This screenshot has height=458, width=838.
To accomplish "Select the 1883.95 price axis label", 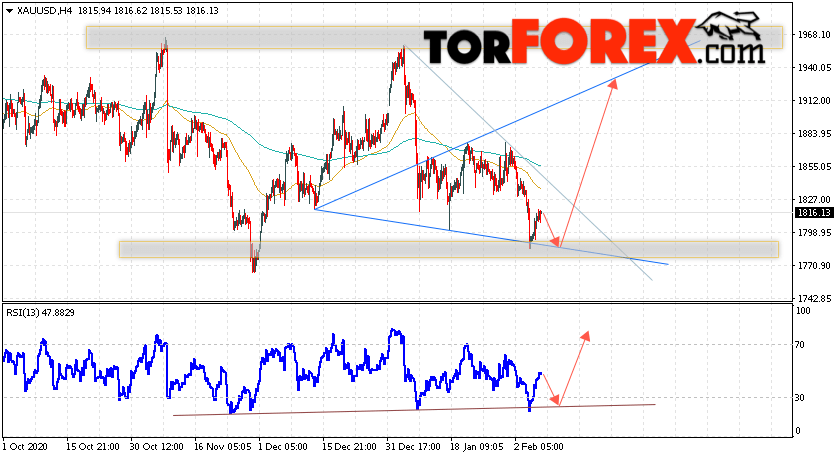I will point(814,134).
